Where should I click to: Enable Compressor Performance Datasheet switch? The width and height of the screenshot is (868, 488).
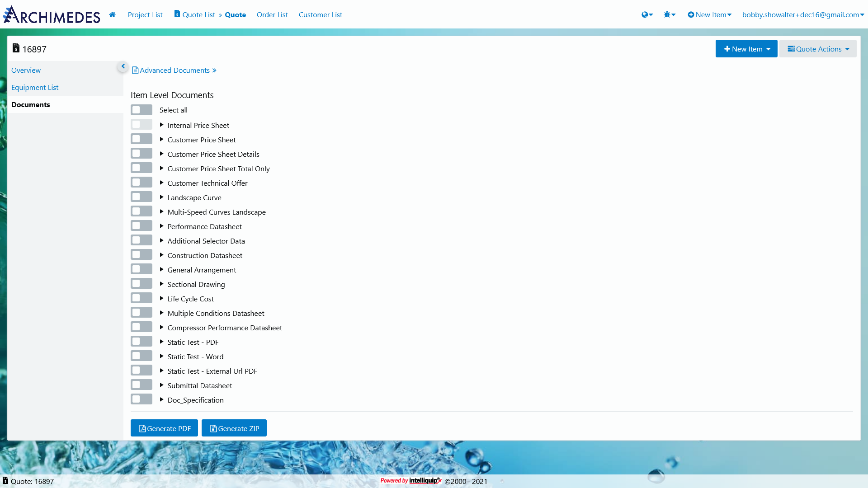142,327
